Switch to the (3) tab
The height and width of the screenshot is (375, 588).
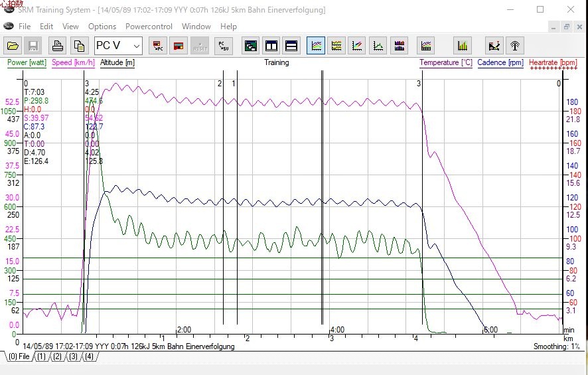73,356
